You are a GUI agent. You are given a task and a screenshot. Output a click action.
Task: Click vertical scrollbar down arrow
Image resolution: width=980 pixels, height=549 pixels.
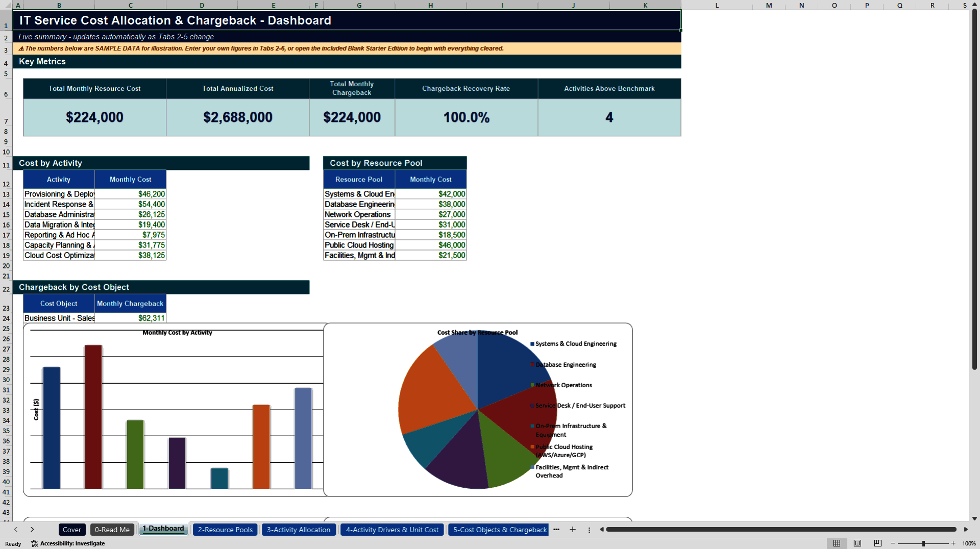click(974, 518)
